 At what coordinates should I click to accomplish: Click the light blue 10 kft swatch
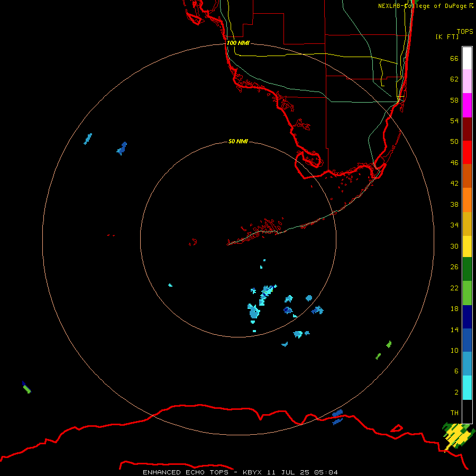click(467, 364)
